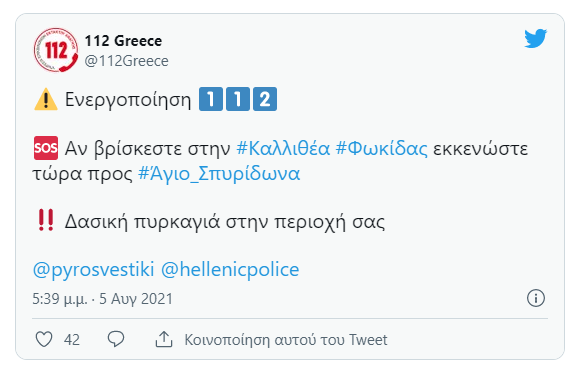Screen dimensions: 576x381
Task: Open replies via speech bubble icon
Action: click(116, 339)
